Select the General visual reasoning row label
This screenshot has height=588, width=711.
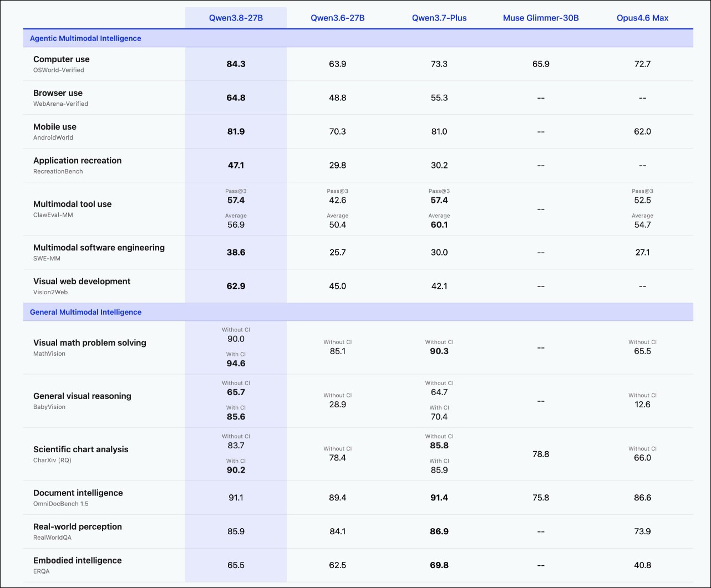point(83,396)
